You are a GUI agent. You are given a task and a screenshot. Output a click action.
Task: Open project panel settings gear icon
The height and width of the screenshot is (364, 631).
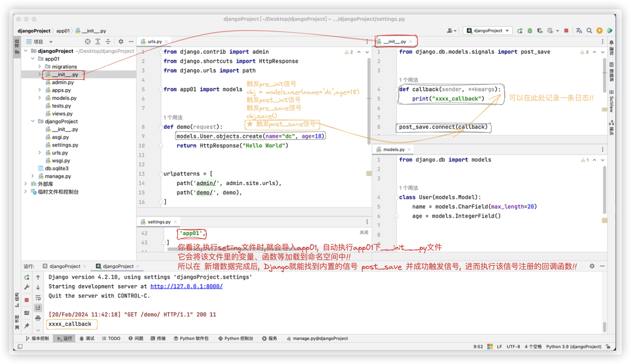tap(121, 42)
